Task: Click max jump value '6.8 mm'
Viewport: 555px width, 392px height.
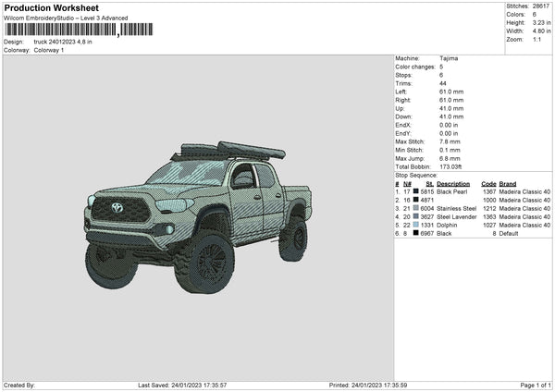Action: coord(450,158)
